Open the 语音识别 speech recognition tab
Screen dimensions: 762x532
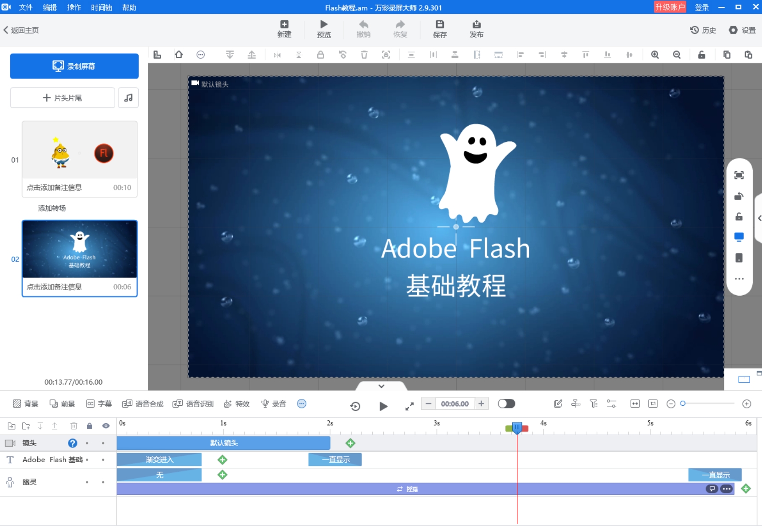click(193, 403)
